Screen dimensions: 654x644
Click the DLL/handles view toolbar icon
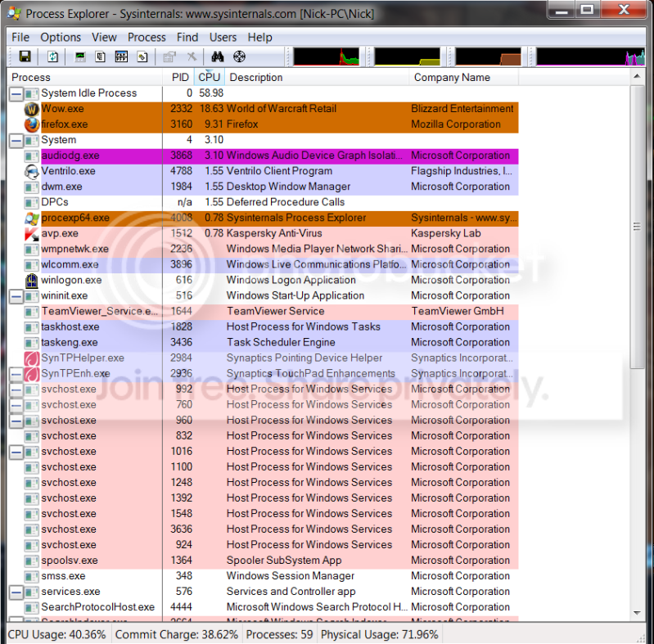pos(142,56)
